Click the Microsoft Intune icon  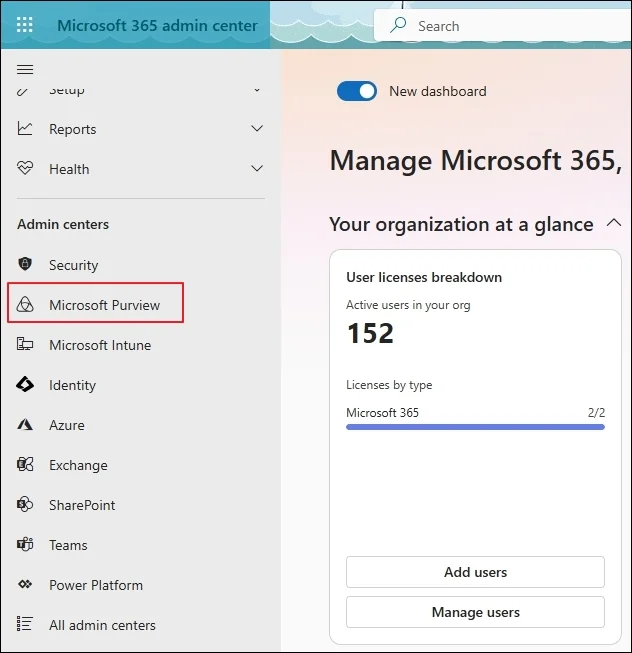pyautogui.click(x=25, y=344)
